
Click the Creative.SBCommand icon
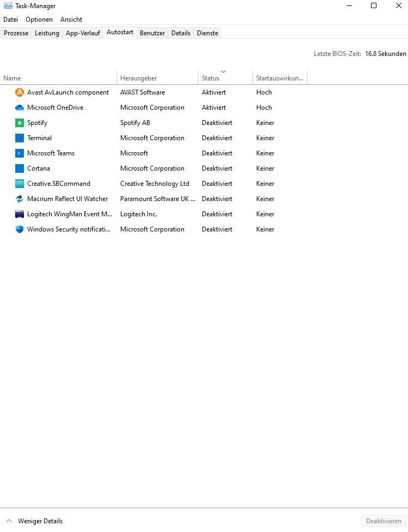pyautogui.click(x=20, y=184)
